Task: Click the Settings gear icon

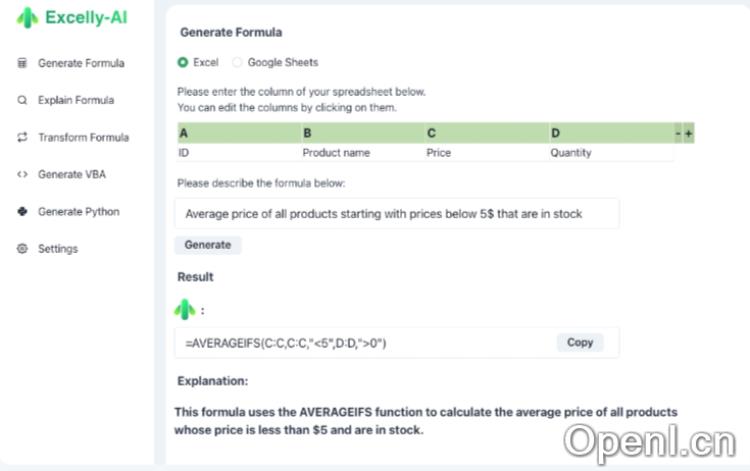Action: (22, 248)
